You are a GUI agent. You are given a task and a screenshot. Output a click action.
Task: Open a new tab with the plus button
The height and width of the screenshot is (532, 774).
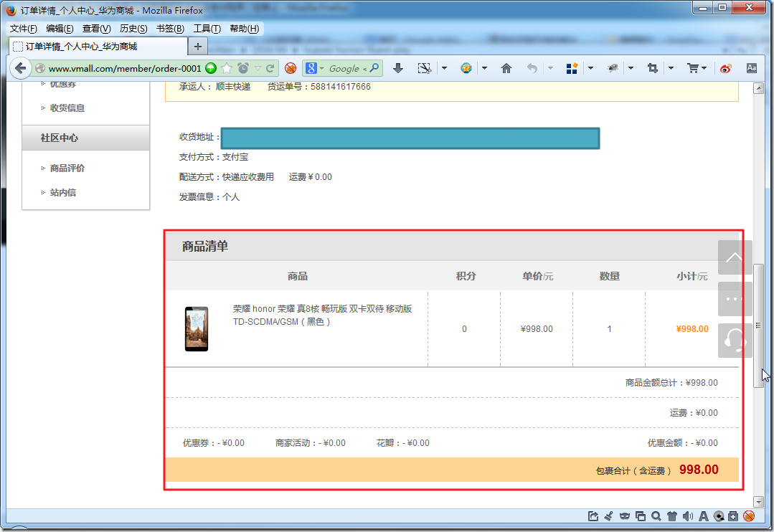point(198,47)
